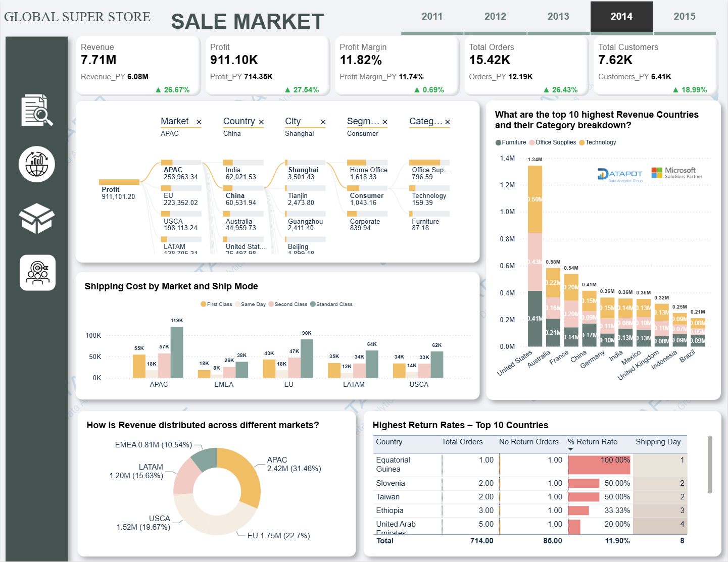This screenshot has width=728, height=562.
Task: Open the customer target icon in sidebar
Action: pyautogui.click(x=37, y=273)
